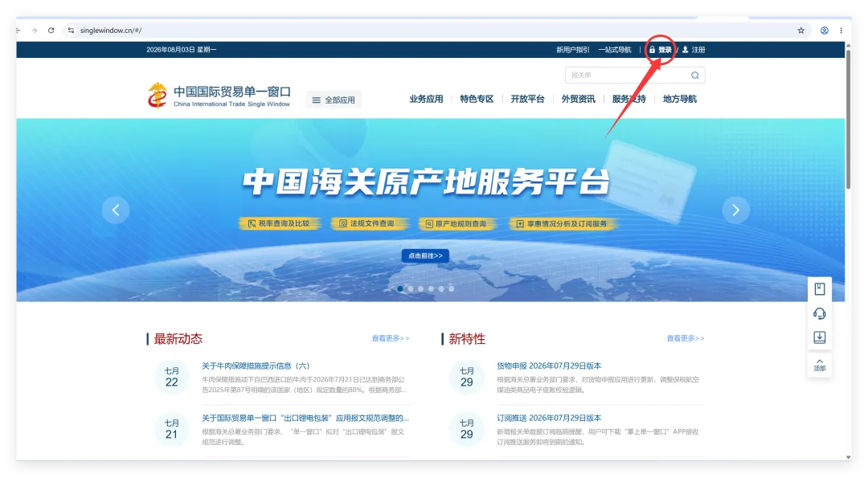
Task: Click the 中国海关原产地服务平台 banner title
Action: point(426,182)
